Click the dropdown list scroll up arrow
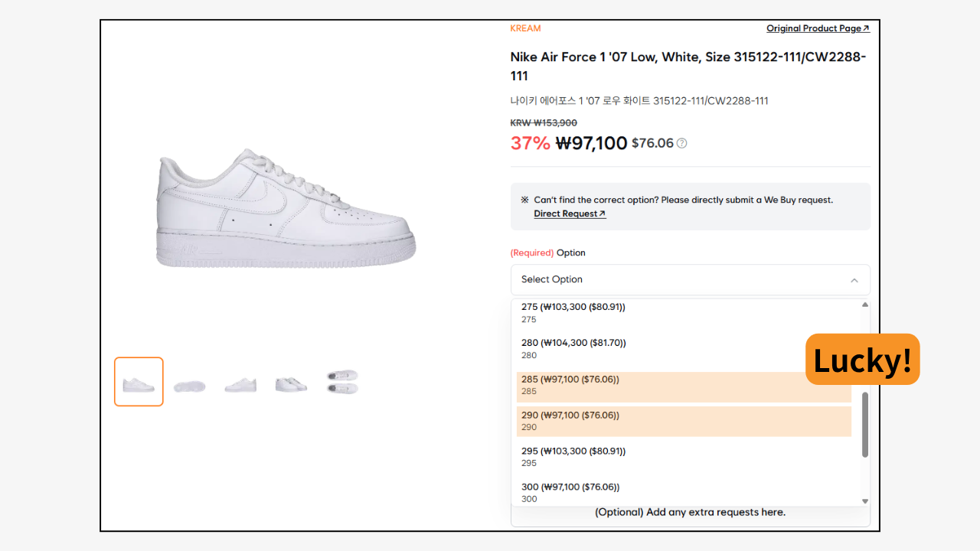The image size is (980, 551). coord(865,305)
